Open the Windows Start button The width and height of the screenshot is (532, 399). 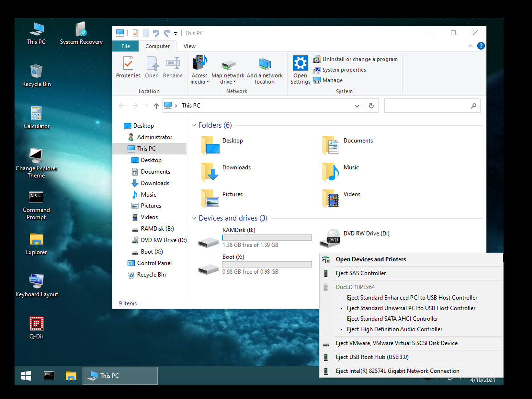26,375
